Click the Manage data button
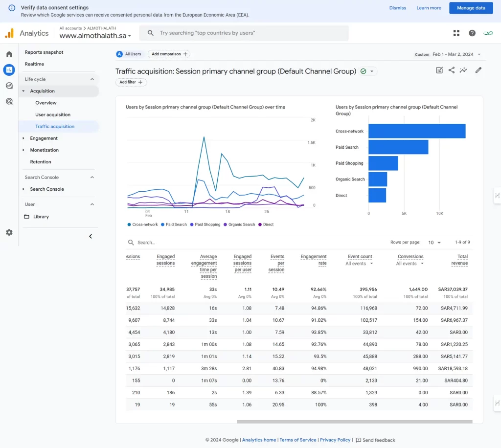The image size is (501, 448). tap(471, 8)
